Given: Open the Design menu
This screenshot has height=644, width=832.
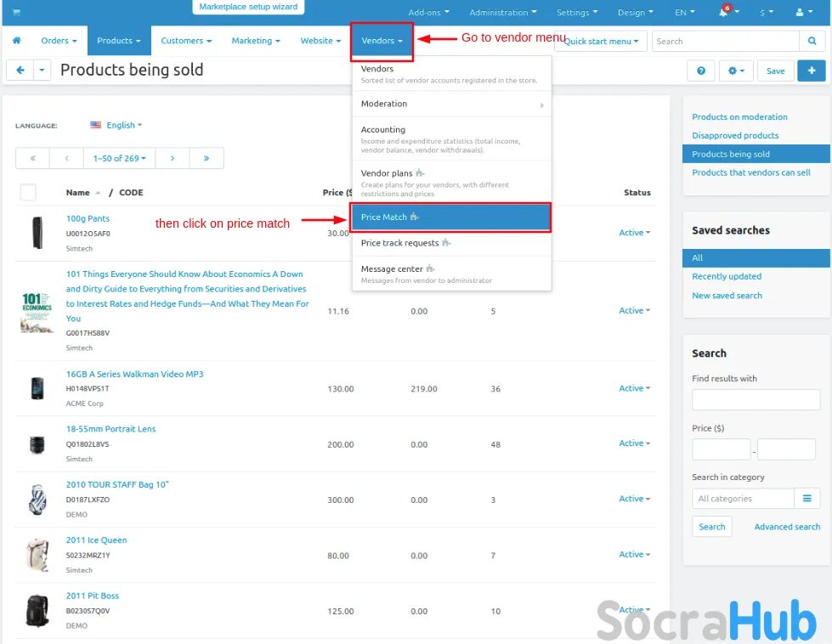Looking at the screenshot, I should click(x=635, y=12).
